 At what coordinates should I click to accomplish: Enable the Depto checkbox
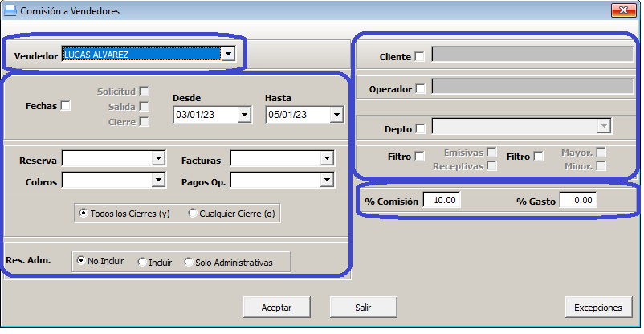point(420,129)
